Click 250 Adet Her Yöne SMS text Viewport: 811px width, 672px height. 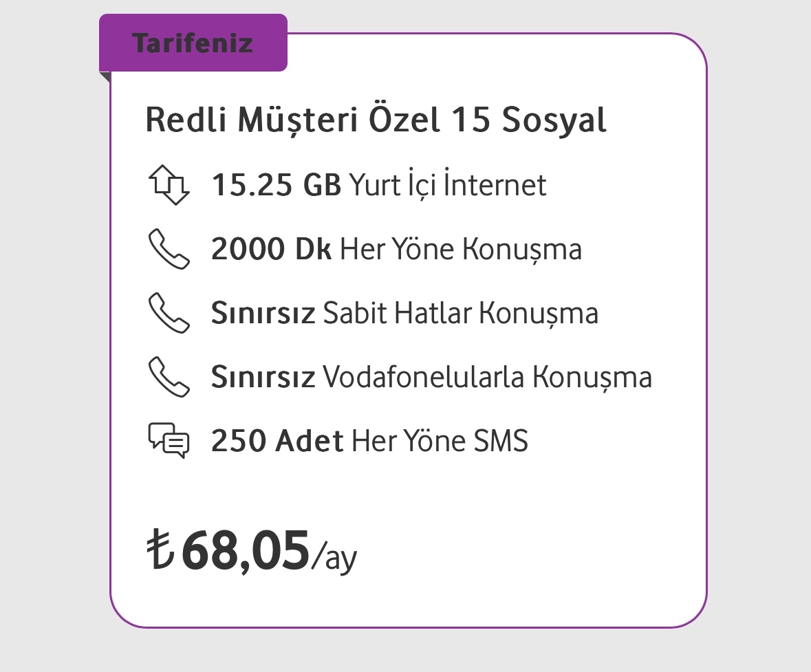click(x=370, y=441)
